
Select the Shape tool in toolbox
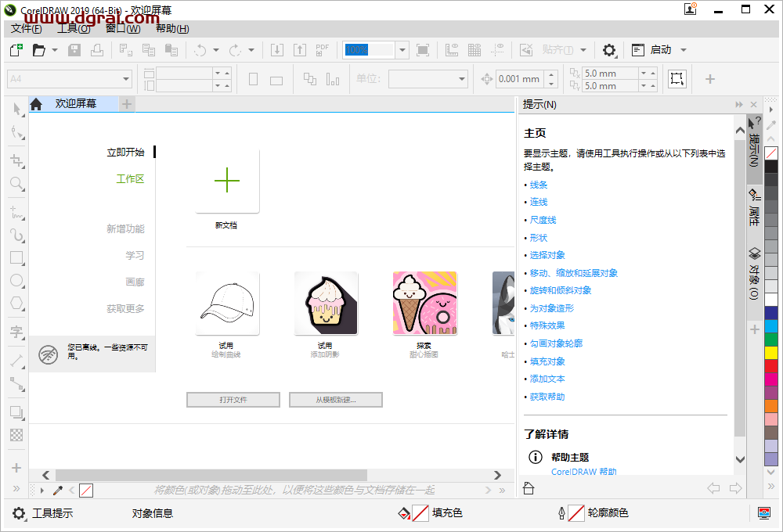(17, 132)
